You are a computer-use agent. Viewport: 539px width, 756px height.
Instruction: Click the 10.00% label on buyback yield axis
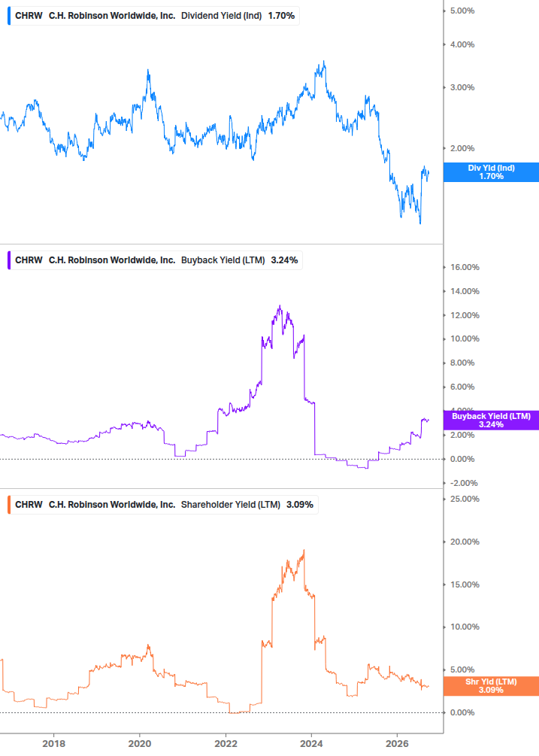coord(465,339)
